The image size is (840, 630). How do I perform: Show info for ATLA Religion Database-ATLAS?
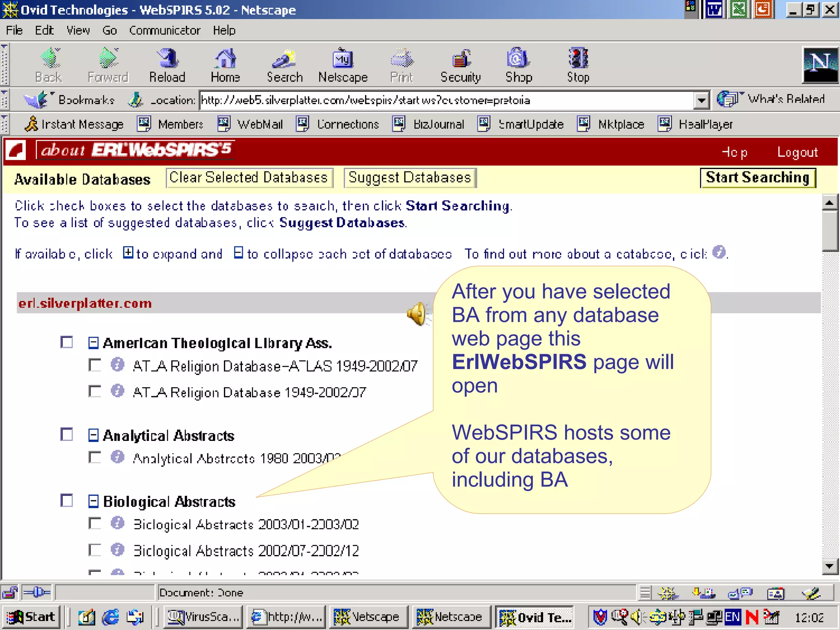point(118,365)
